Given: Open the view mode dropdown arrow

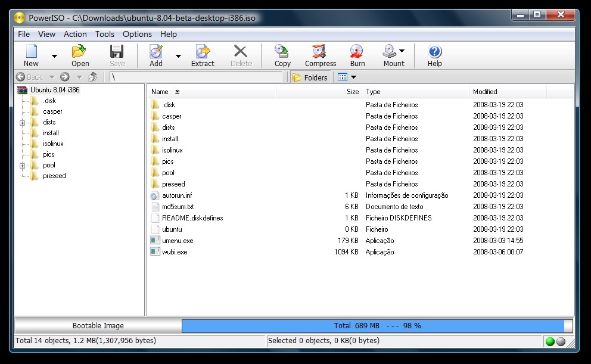Looking at the screenshot, I should pyautogui.click(x=354, y=77).
